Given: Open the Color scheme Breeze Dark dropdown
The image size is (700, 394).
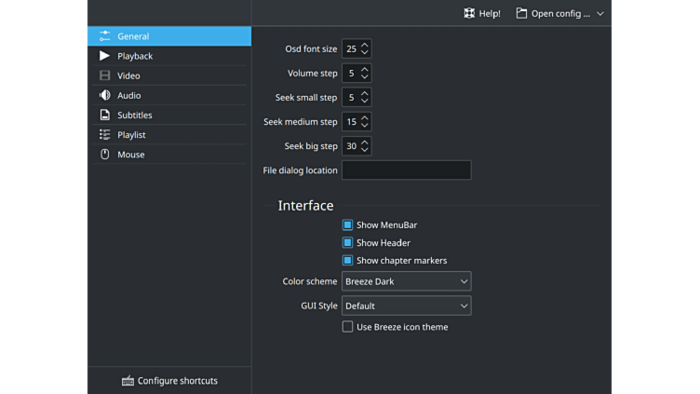Looking at the screenshot, I should [406, 281].
